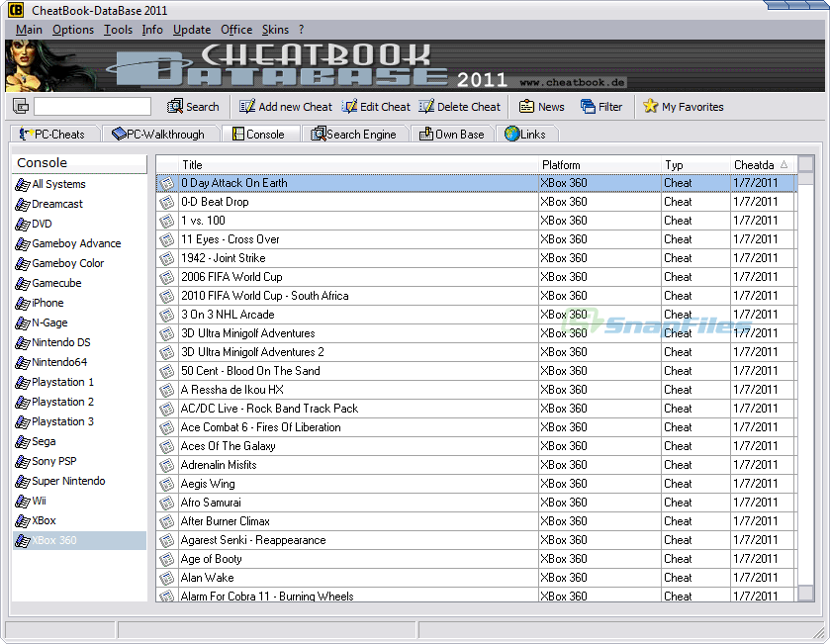Viewport: 830px width, 644px height.
Task: Switch to the Links tab
Action: click(x=526, y=134)
